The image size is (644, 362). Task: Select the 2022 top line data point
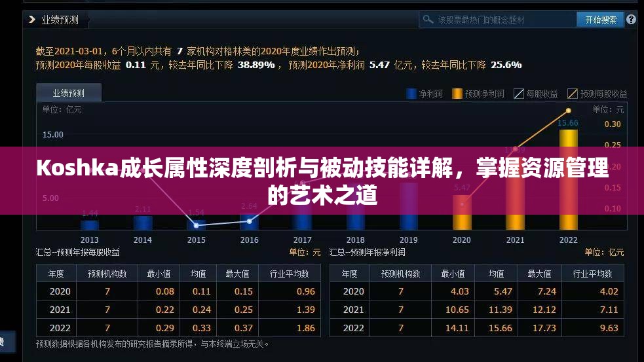tap(569, 111)
